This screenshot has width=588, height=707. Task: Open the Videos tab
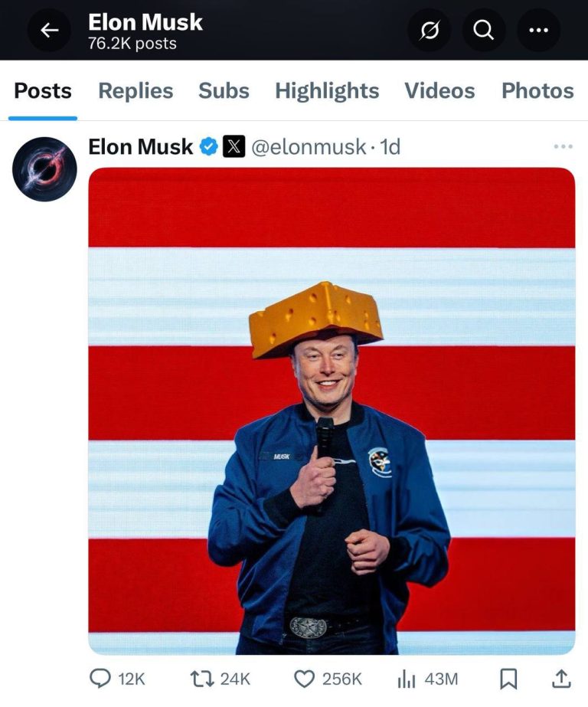[439, 90]
